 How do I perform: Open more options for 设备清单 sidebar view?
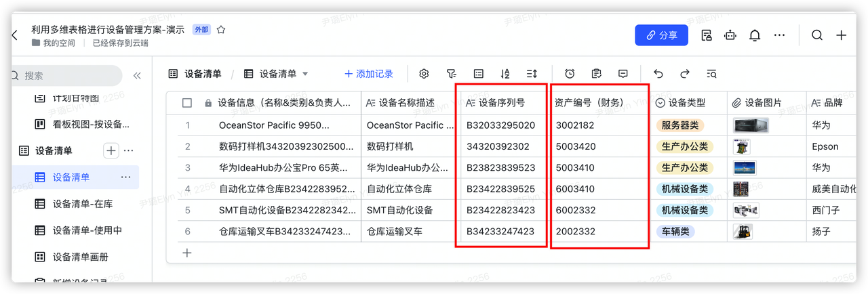(125, 177)
